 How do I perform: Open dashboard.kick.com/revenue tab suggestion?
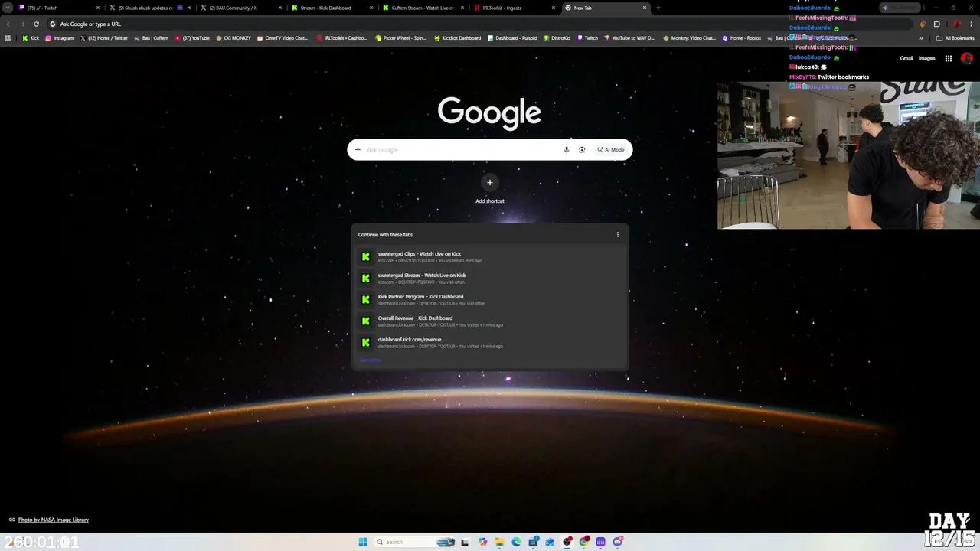click(490, 343)
